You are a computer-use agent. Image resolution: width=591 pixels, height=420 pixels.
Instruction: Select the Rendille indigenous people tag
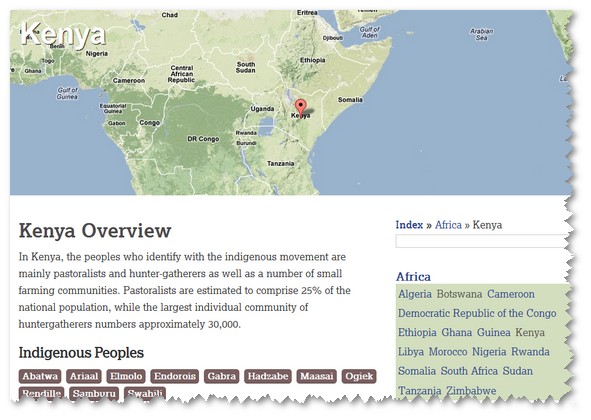41,394
